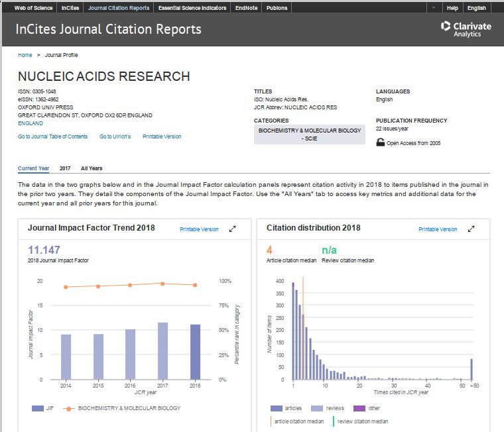This screenshot has height=432, width=504.
Task: Click the JIF legend swatch
Action: (38, 408)
